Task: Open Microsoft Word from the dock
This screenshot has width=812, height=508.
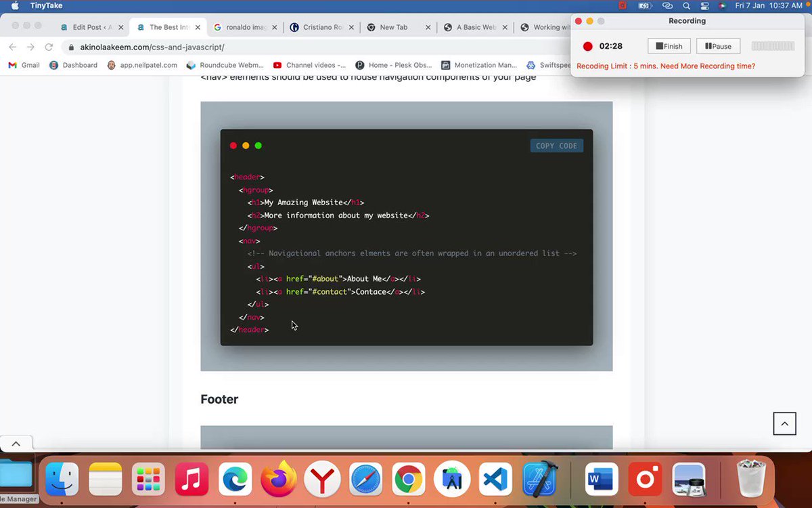Action: (x=600, y=480)
